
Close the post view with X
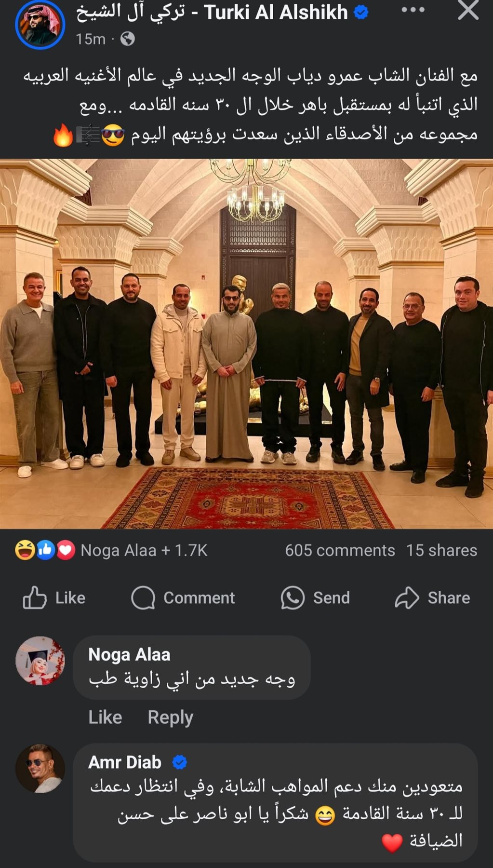(x=468, y=10)
